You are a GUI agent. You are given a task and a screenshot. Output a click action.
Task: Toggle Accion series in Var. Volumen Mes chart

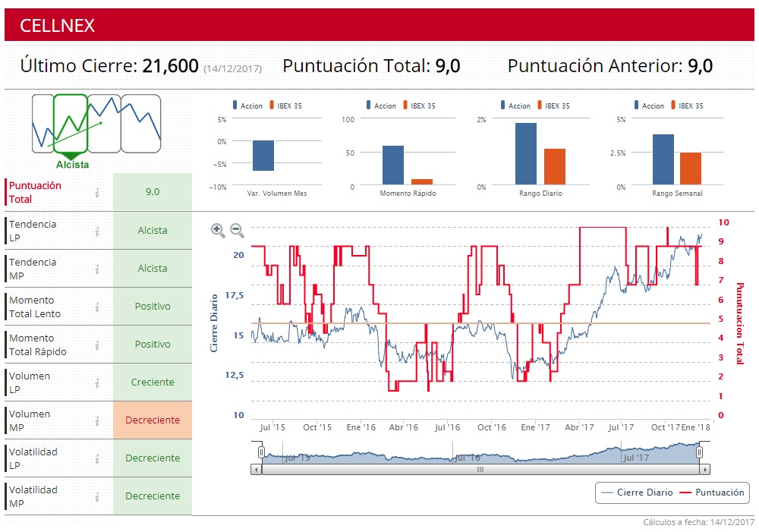point(247,105)
